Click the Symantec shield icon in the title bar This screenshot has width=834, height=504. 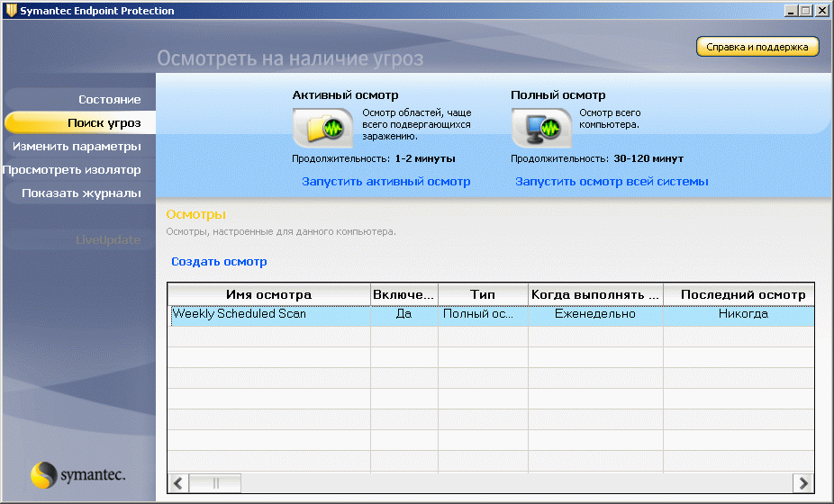[x=11, y=10]
